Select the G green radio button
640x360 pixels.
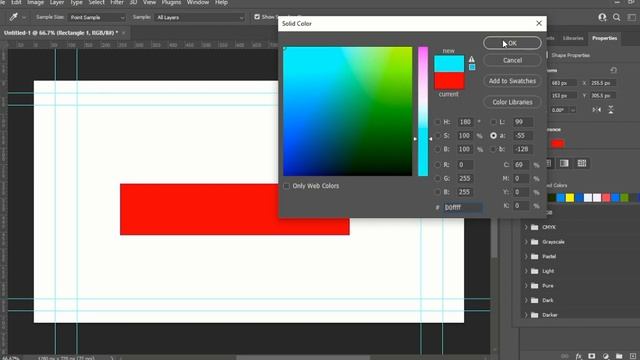(438, 178)
